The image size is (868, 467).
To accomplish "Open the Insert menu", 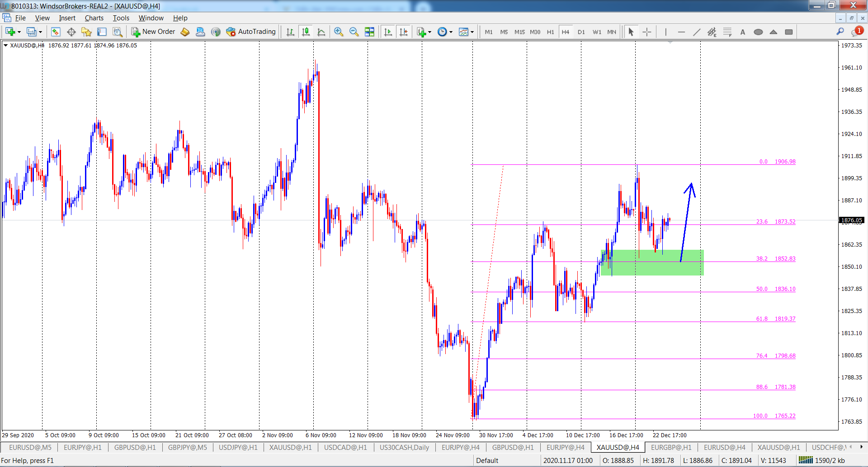I will pyautogui.click(x=67, y=18).
